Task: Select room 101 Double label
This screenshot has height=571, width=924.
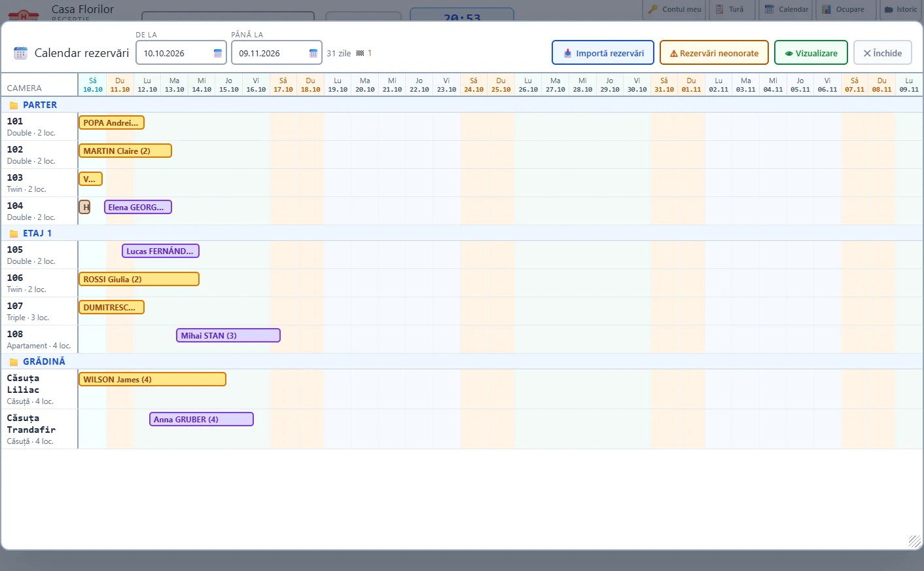Action: 39,126
